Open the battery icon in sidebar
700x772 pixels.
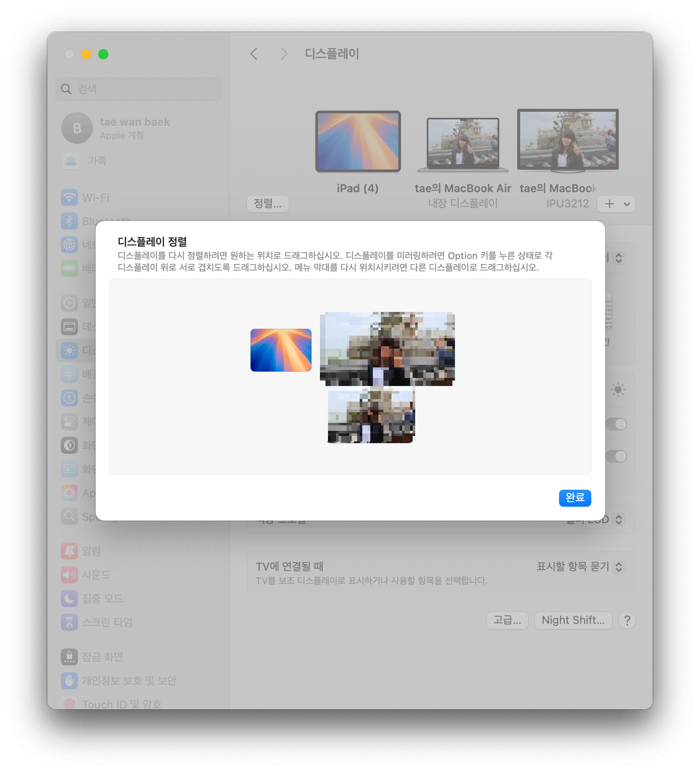69,268
